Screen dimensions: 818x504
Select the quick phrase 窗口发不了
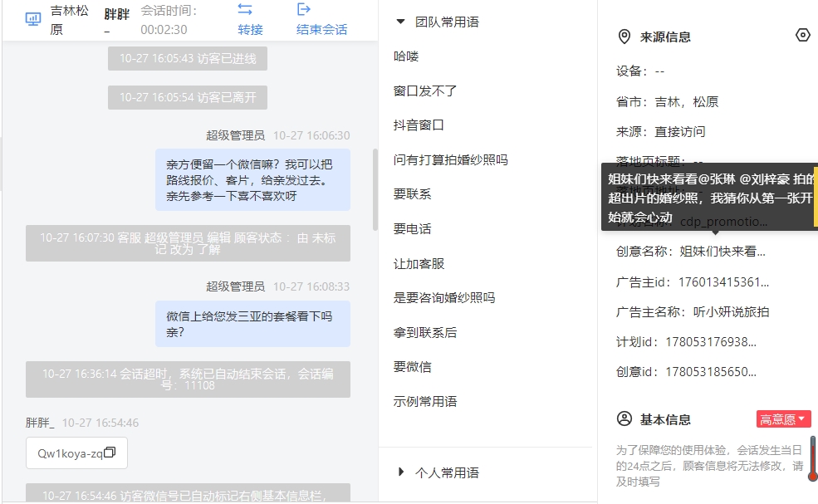click(425, 91)
